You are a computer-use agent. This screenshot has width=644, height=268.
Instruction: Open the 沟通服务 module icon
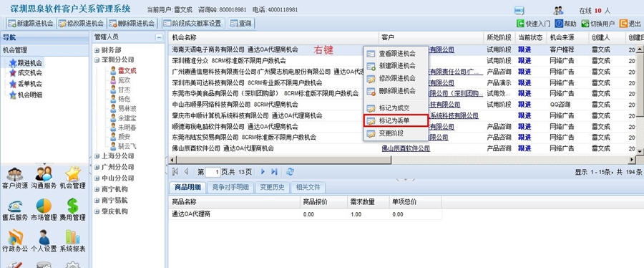[44, 174]
